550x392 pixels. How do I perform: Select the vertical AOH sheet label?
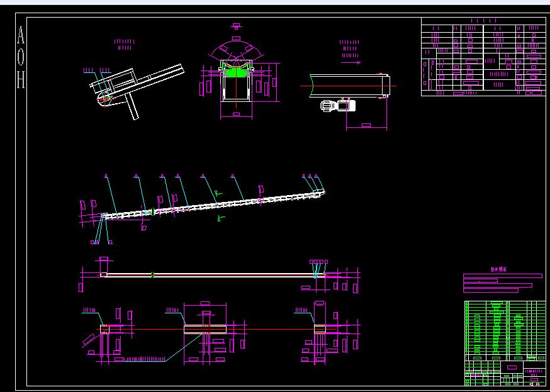21,57
